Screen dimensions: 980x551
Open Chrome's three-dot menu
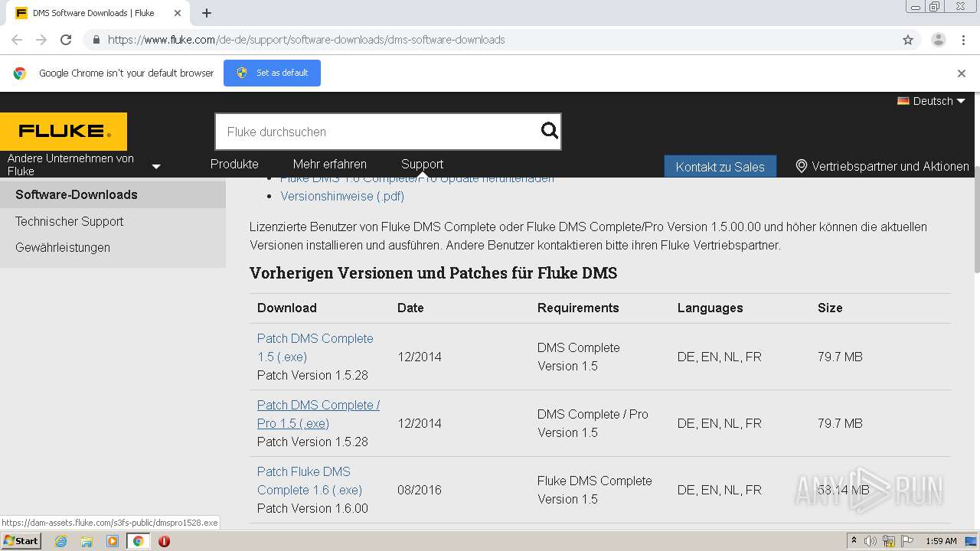[x=963, y=40]
